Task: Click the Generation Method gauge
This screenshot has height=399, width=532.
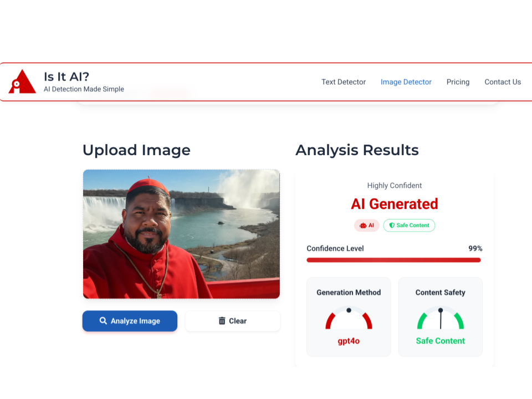Action: [x=349, y=318]
